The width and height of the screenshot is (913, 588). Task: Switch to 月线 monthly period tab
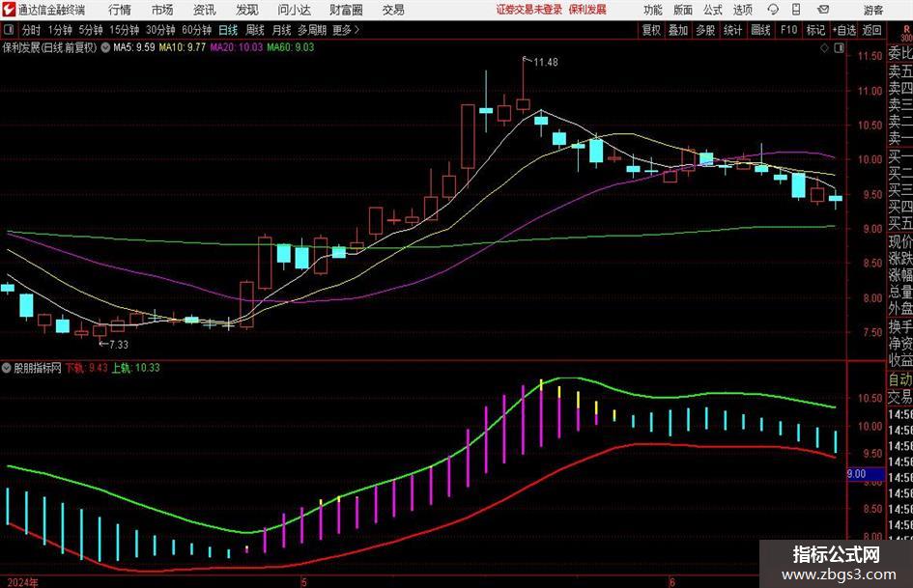pos(282,30)
